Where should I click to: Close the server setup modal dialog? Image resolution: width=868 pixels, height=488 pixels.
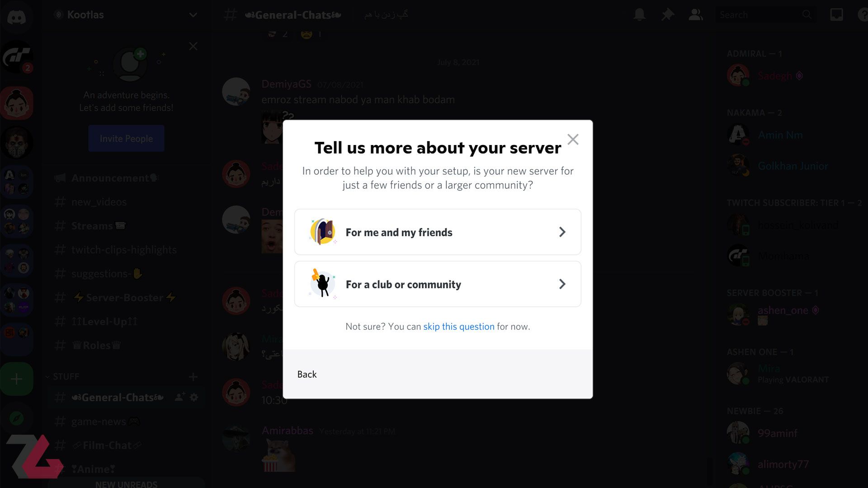(x=572, y=138)
